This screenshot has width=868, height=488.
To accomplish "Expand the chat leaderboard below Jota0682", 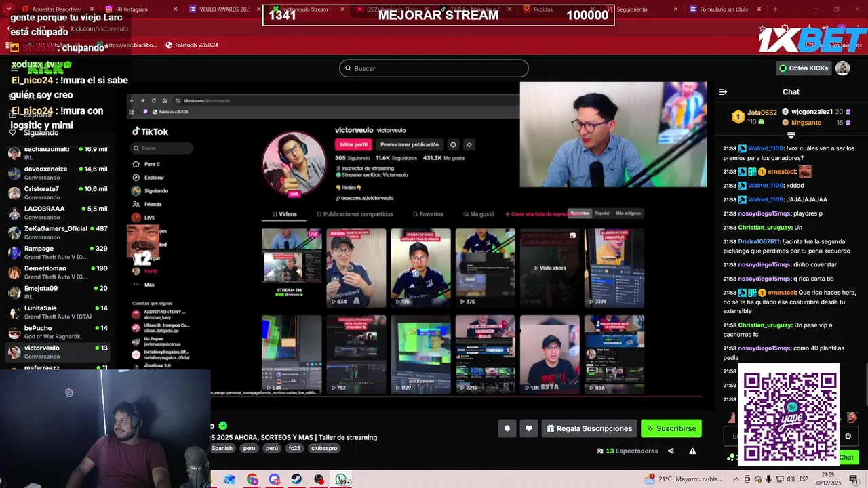I will coord(791,136).
